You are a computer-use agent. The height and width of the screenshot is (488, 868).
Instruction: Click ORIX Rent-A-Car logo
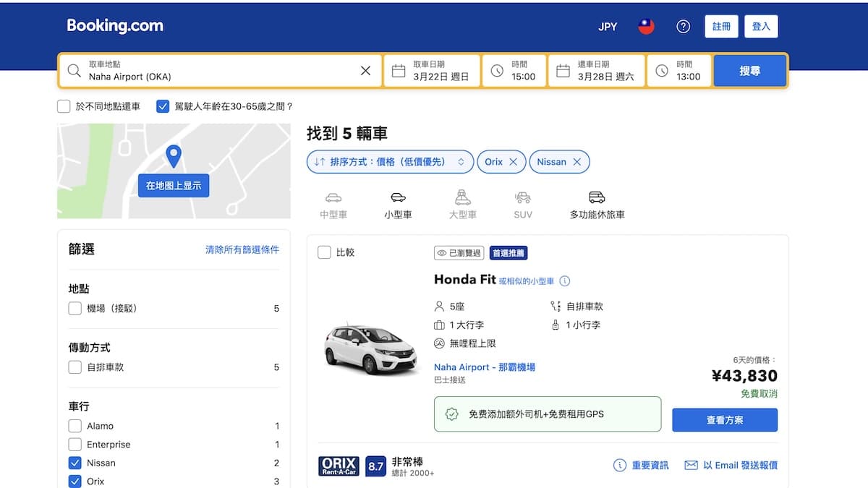(x=339, y=466)
